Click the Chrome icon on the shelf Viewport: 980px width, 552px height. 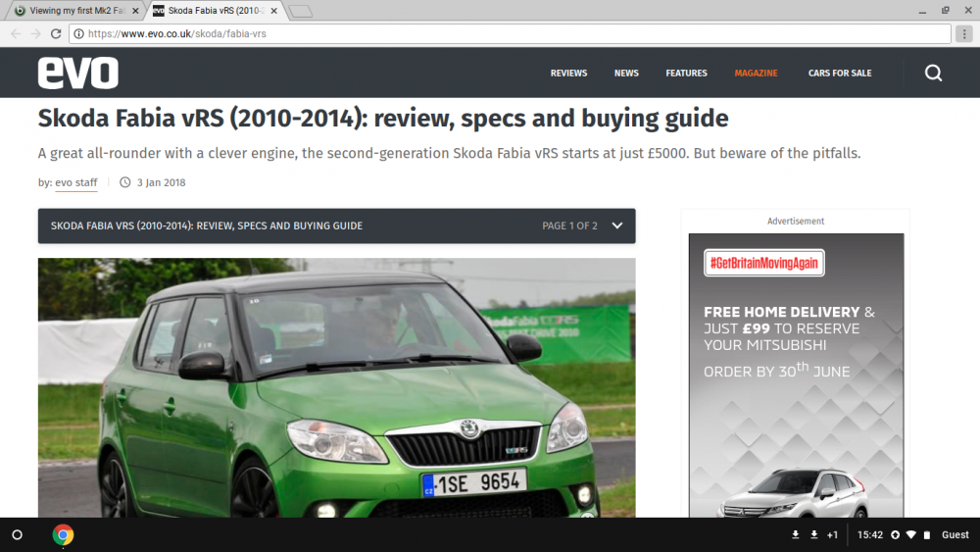tap(63, 535)
